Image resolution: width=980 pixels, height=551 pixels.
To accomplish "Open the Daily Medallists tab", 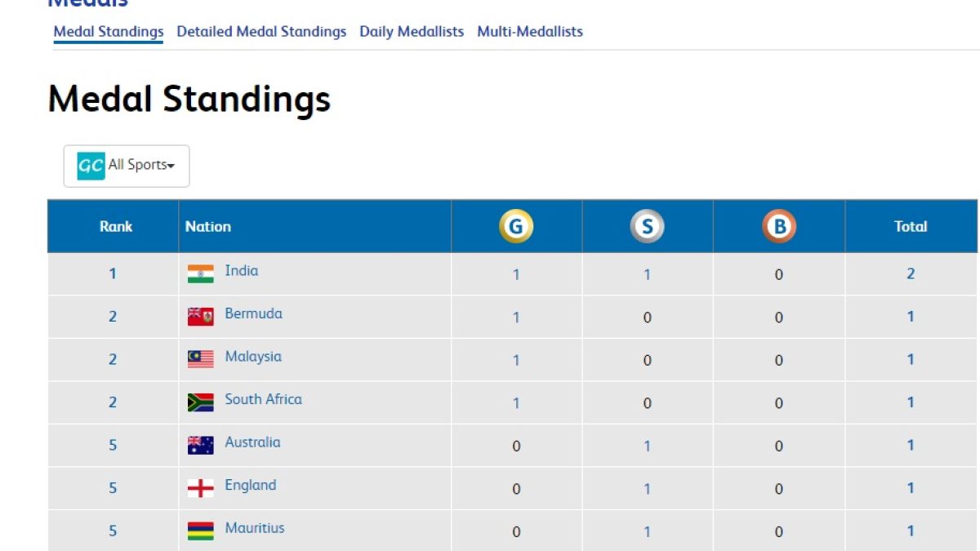I will (x=412, y=32).
